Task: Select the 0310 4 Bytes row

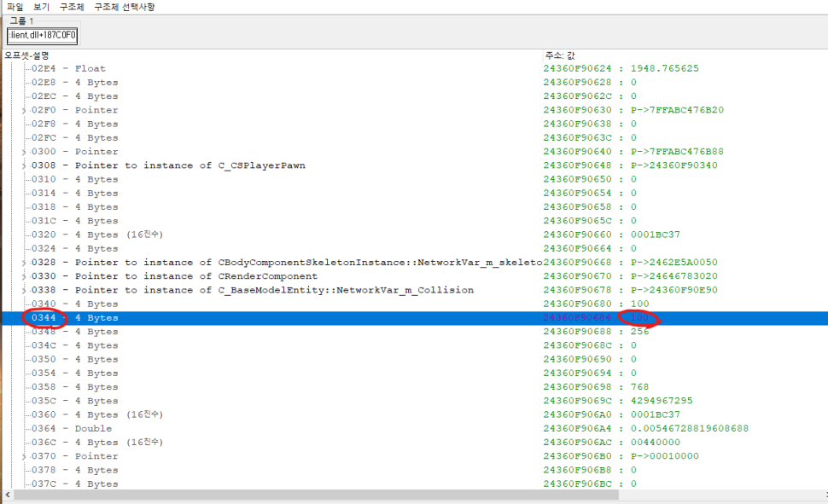Action: pyautogui.click(x=74, y=179)
